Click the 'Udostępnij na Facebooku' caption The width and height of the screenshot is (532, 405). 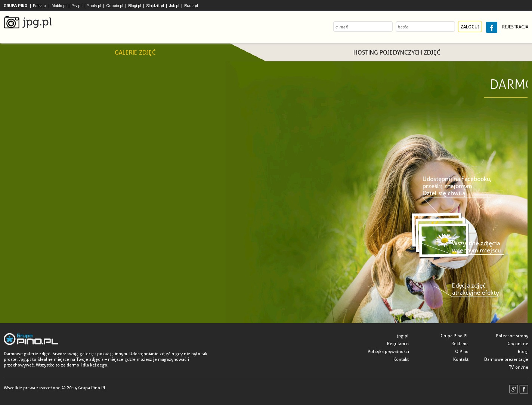(x=457, y=186)
